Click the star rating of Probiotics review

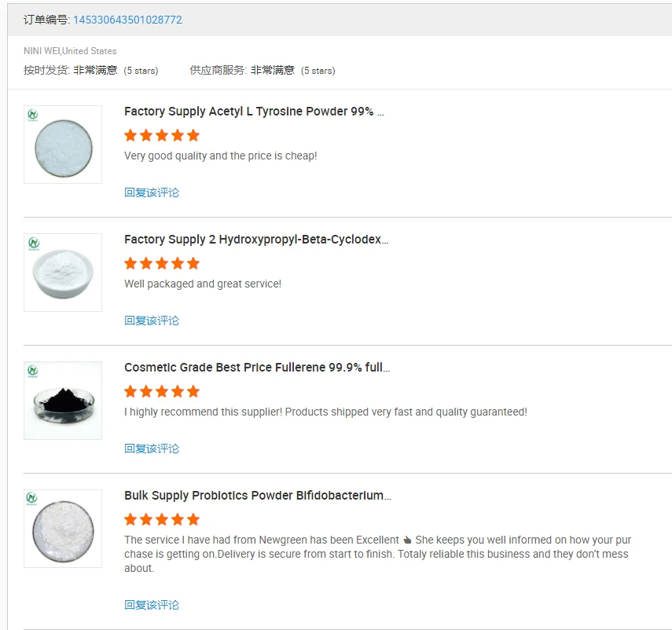pos(162,519)
